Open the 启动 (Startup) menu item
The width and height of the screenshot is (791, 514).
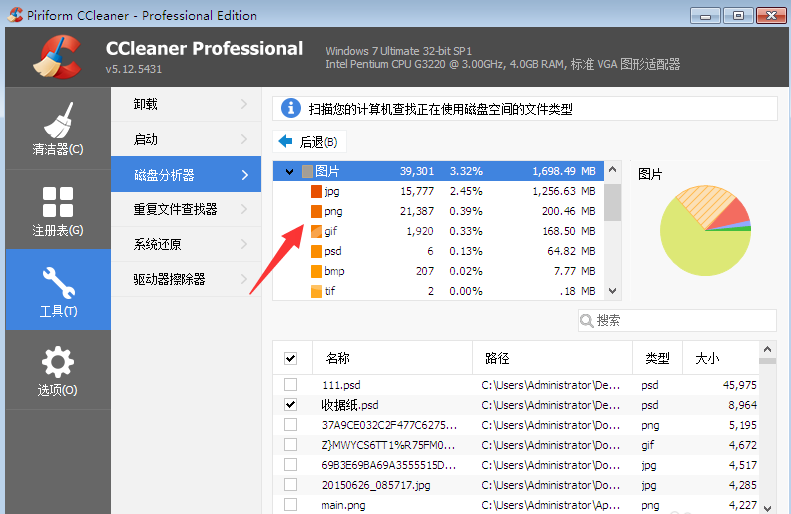pos(186,139)
